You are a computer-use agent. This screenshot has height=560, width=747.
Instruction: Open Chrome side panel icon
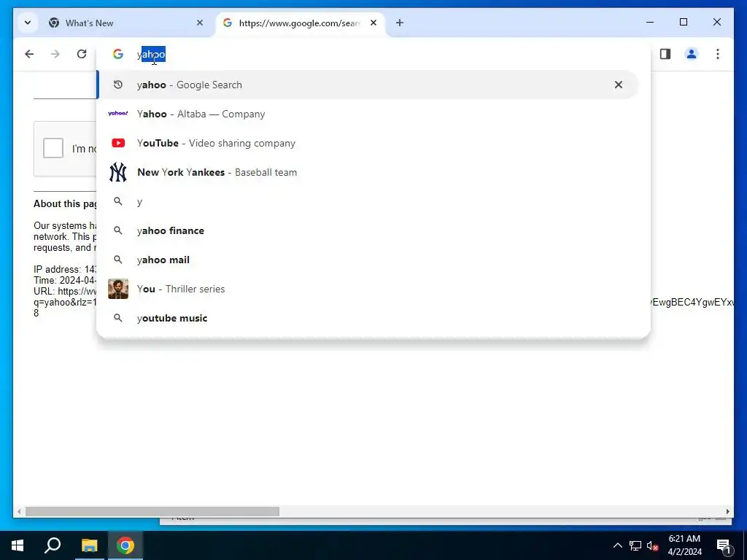coord(665,54)
